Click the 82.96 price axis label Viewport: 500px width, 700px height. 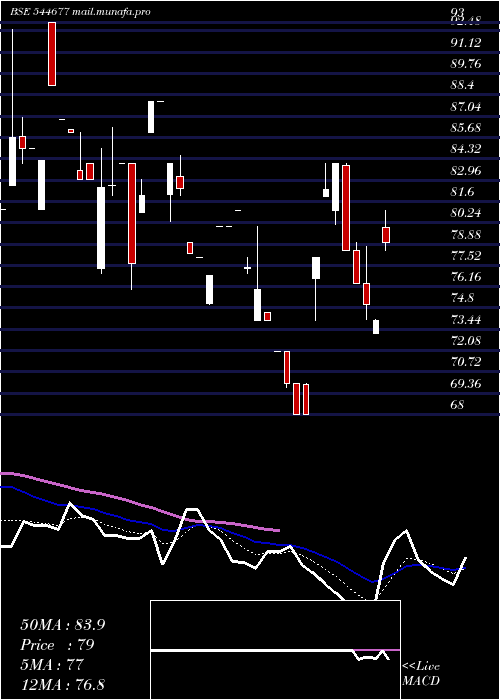tap(466, 170)
